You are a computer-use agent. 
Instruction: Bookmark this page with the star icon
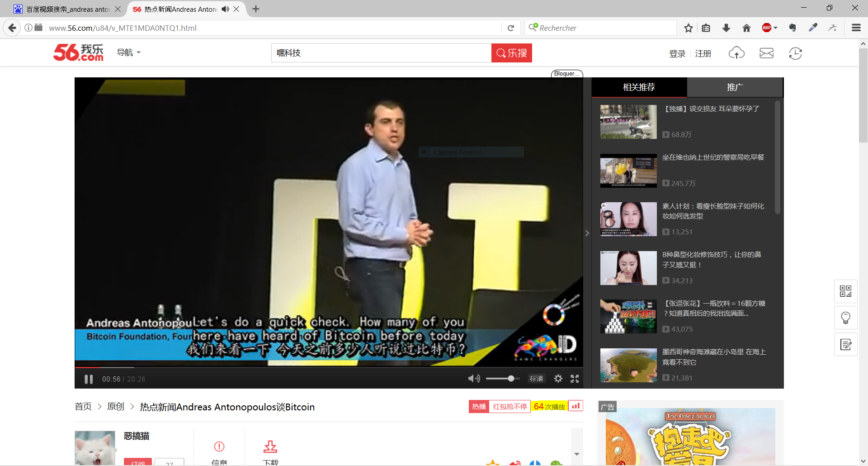pos(689,28)
